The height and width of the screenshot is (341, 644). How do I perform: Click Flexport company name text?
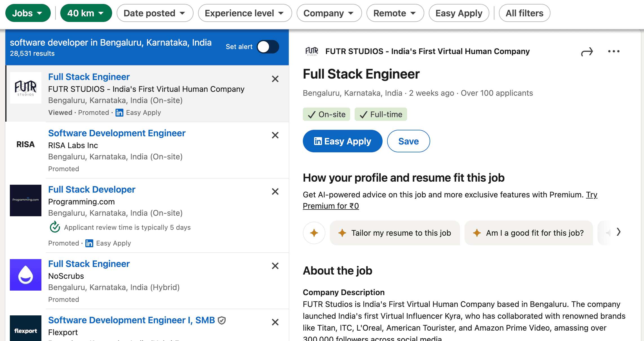coord(63,332)
